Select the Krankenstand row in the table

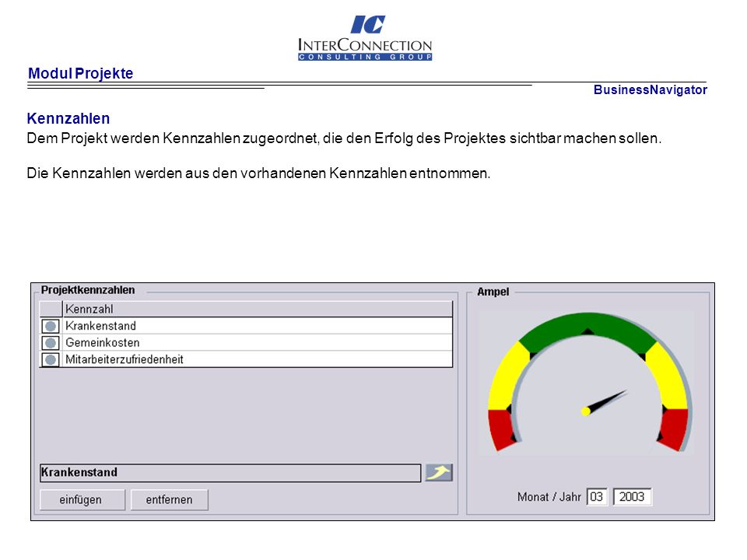(x=247, y=326)
